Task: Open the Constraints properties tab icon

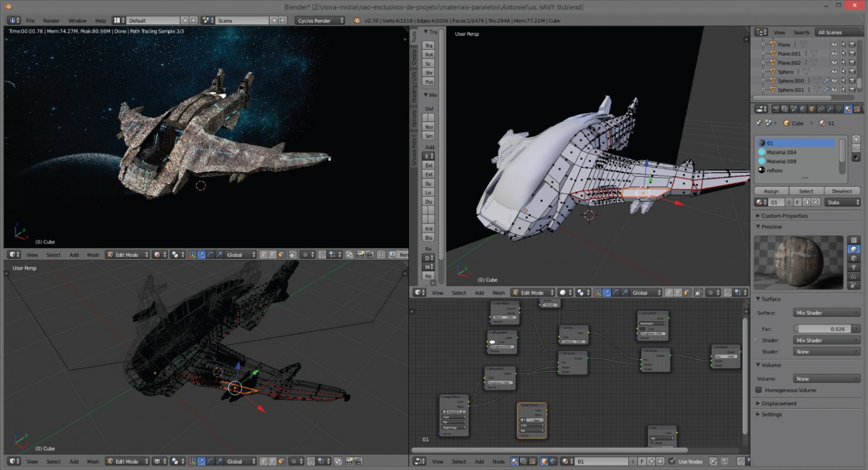Action: [x=821, y=109]
